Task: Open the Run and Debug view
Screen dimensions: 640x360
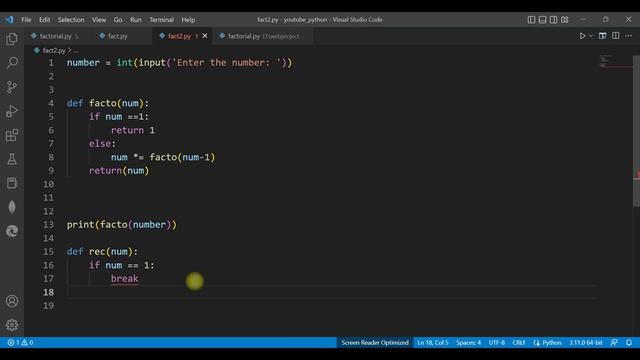Action: point(12,111)
